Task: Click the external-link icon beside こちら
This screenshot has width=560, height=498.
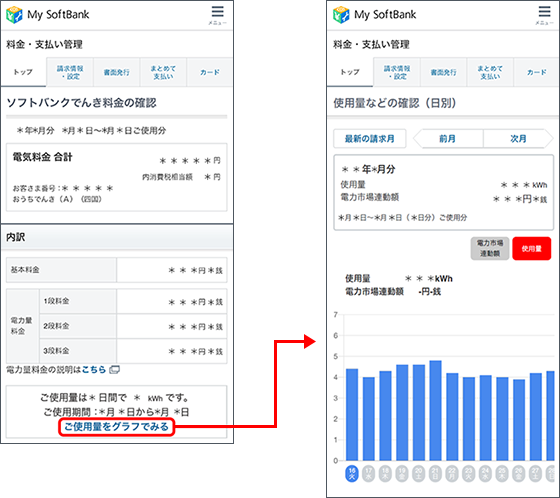Action: pyautogui.click(x=114, y=369)
